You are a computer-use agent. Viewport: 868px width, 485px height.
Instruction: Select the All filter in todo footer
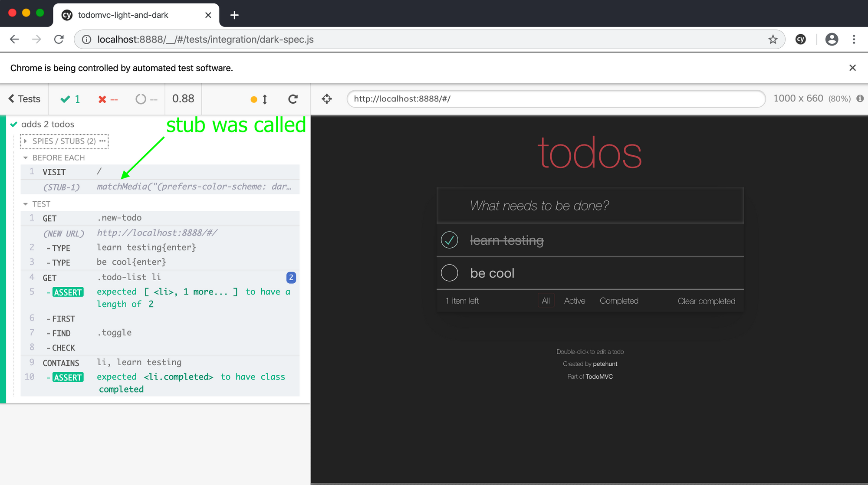point(546,301)
